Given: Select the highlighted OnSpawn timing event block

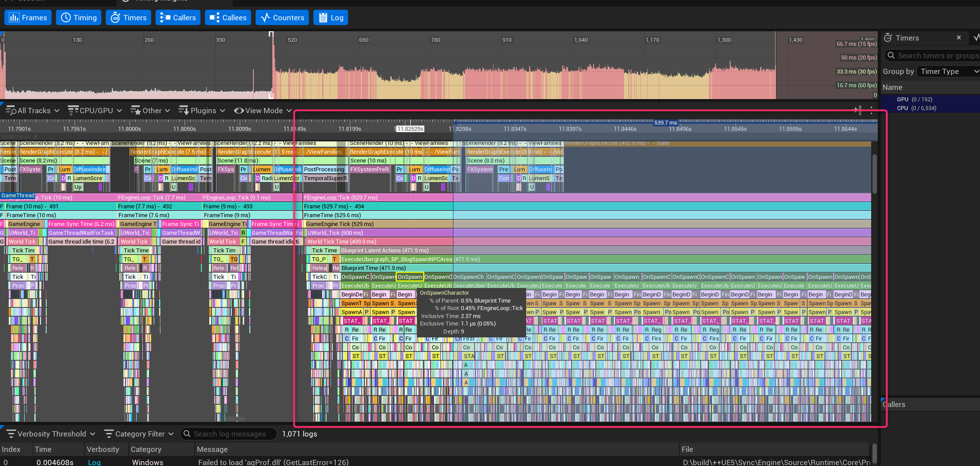Looking at the screenshot, I should pos(410,277).
